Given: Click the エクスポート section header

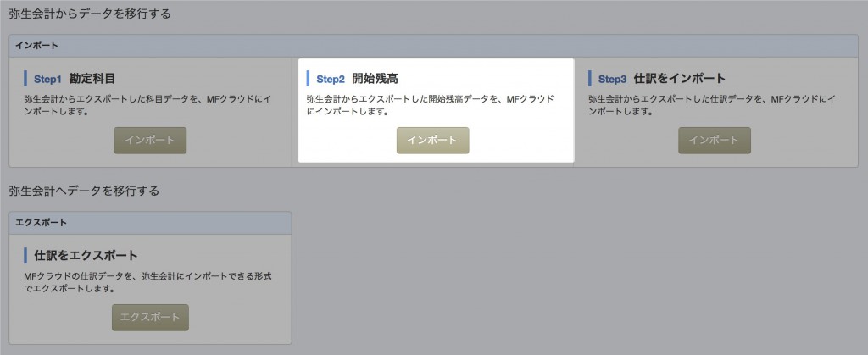Looking at the screenshot, I should pyautogui.click(x=150, y=223).
